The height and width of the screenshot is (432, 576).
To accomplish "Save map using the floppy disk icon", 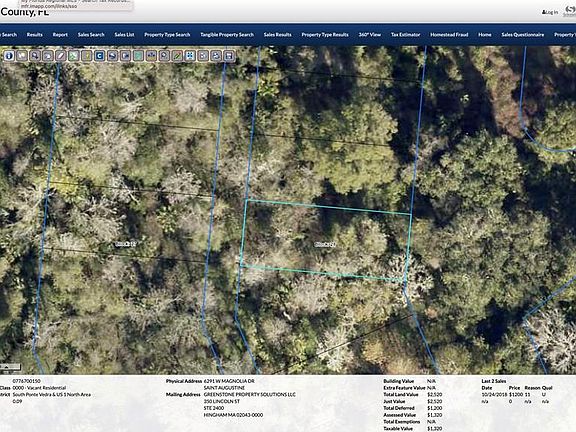I will (x=229, y=56).
